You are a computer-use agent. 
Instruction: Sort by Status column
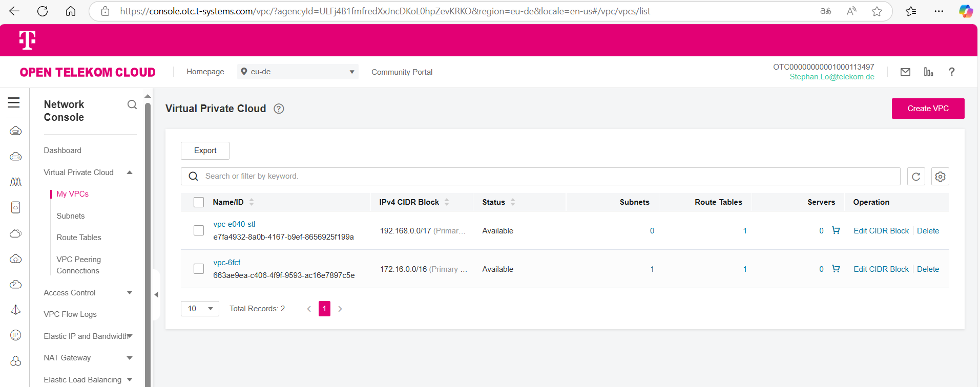[x=513, y=202]
